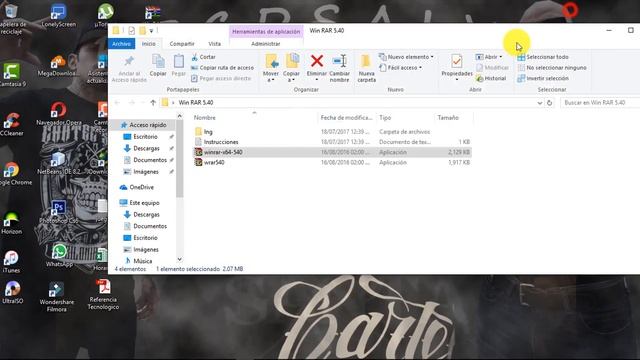Screen dimensions: 640x360
Task: Open the Abrir dropdown arrow
Action: click(x=501, y=57)
